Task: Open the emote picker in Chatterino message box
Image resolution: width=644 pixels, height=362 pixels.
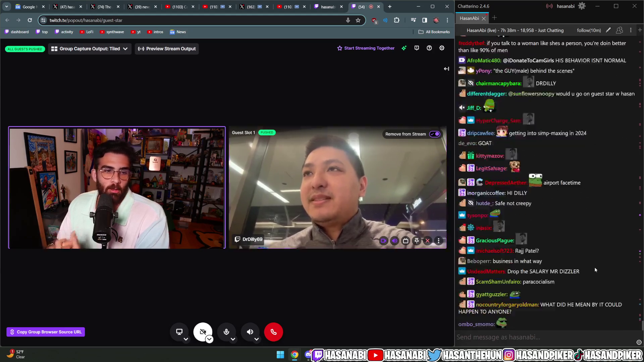Action: (x=639, y=342)
